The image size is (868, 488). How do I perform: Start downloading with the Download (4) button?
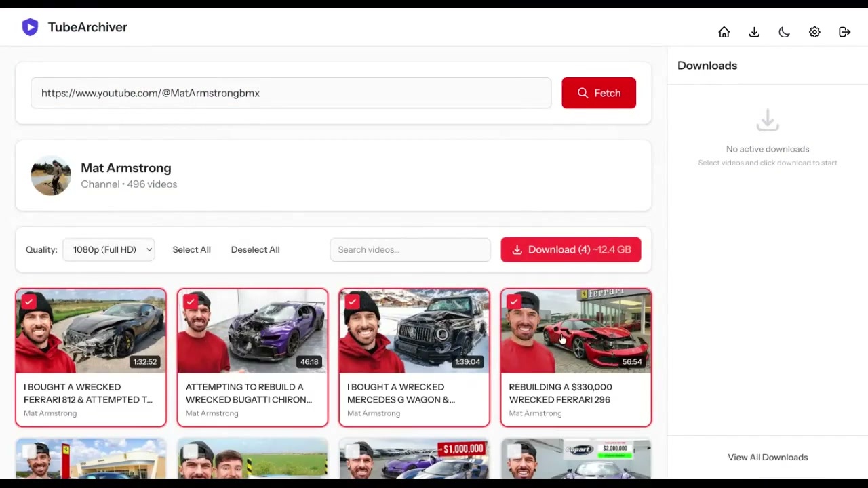tap(570, 249)
